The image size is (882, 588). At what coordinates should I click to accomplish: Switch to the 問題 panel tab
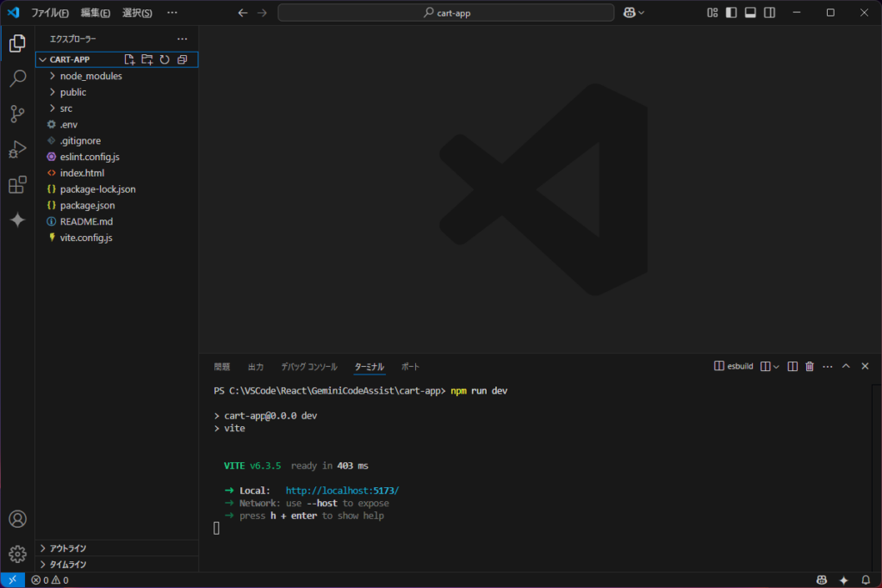221,367
